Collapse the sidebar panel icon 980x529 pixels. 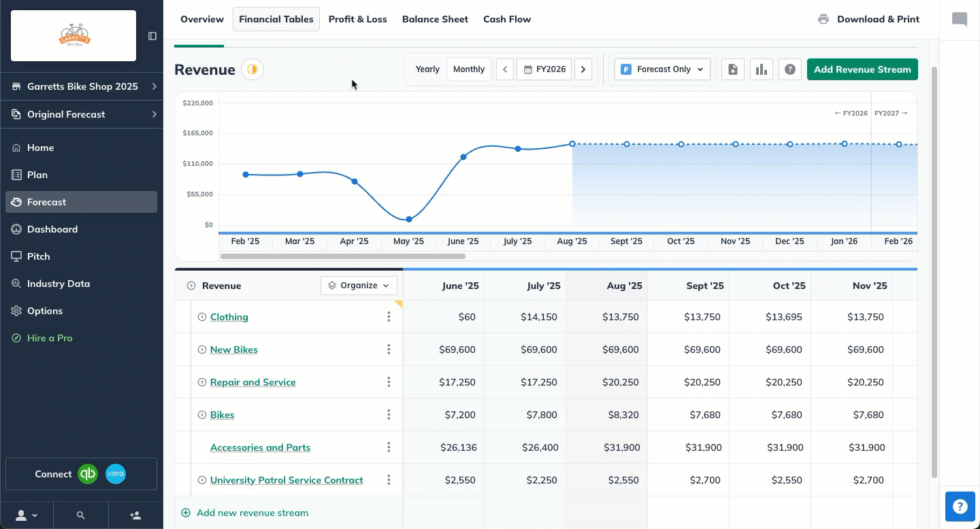click(152, 36)
